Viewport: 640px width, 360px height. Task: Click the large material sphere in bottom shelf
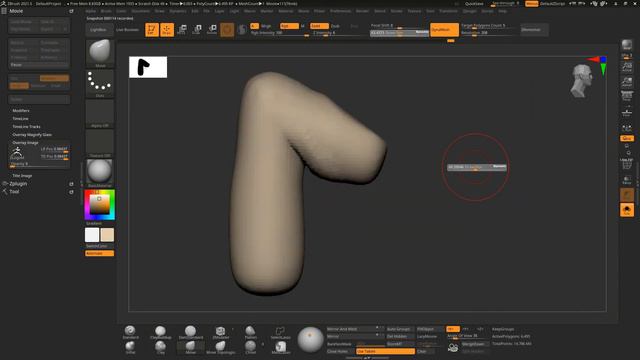click(310, 339)
